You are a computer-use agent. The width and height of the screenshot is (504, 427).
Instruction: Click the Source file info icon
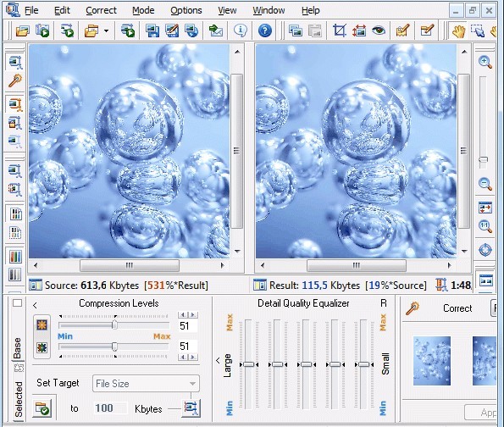pos(36,286)
